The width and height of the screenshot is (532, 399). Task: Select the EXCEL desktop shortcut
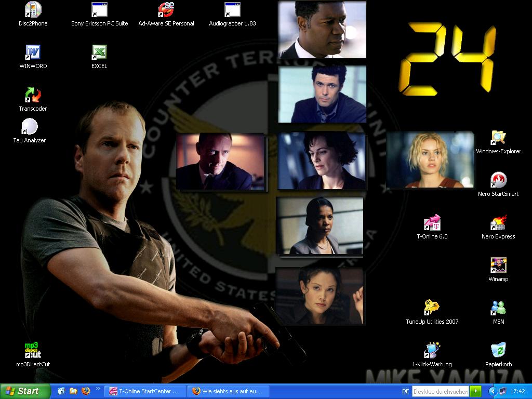click(99, 52)
